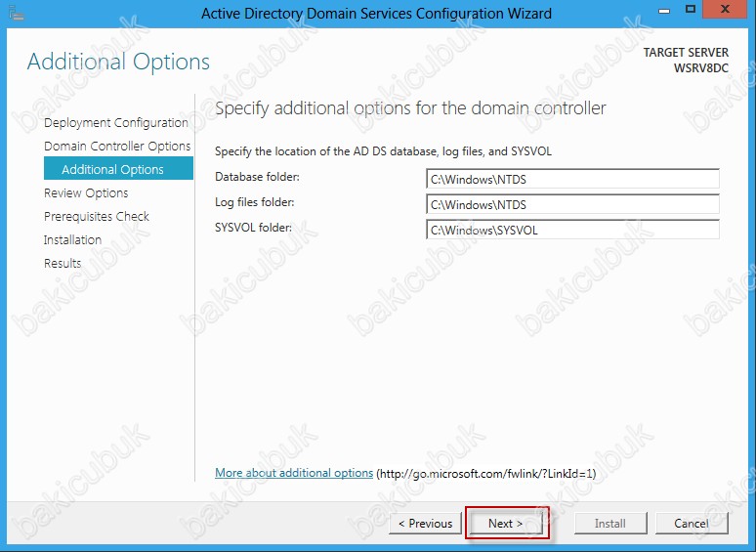
Task: Select Prerequisites Check in sidebar
Action: pos(97,217)
